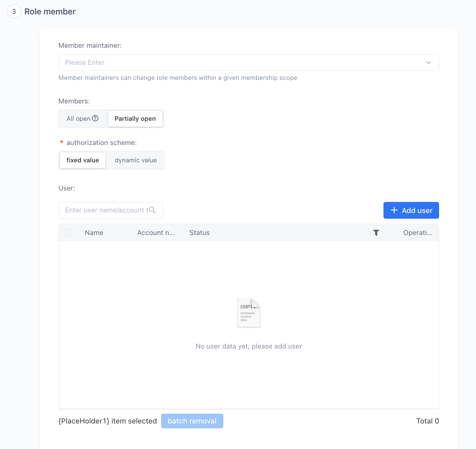The image size is (476, 449).
Task: Click the help icon next to All open
Action: coord(95,118)
